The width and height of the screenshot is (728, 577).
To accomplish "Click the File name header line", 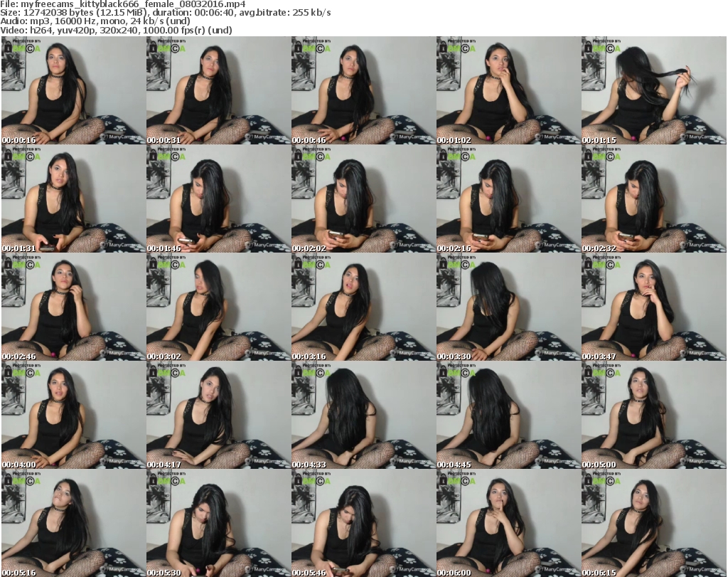I will [123, 4].
